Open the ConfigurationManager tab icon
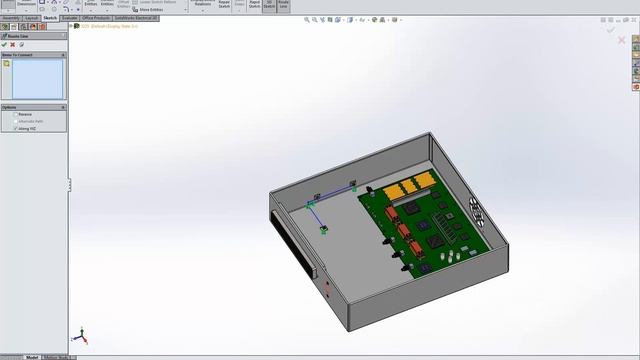 (x=24, y=27)
